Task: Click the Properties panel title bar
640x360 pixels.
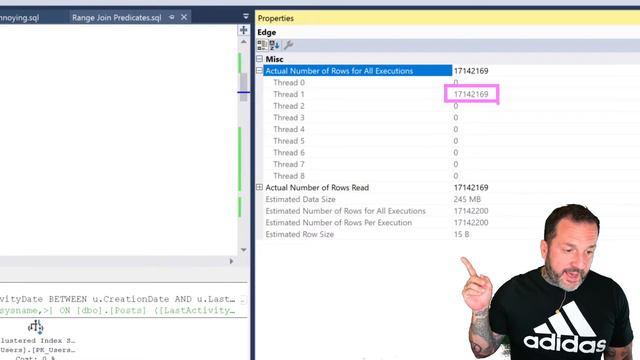Action: [447, 18]
